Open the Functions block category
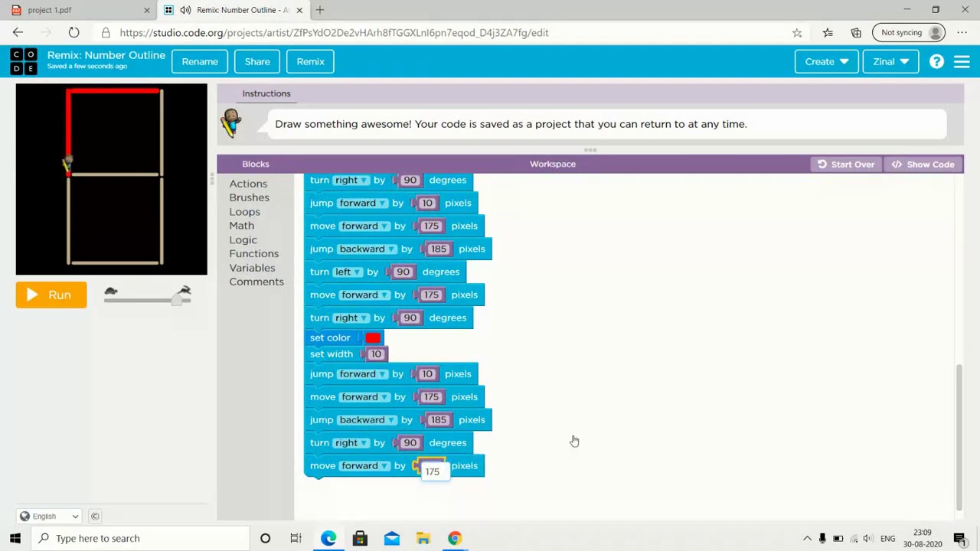 coord(253,253)
